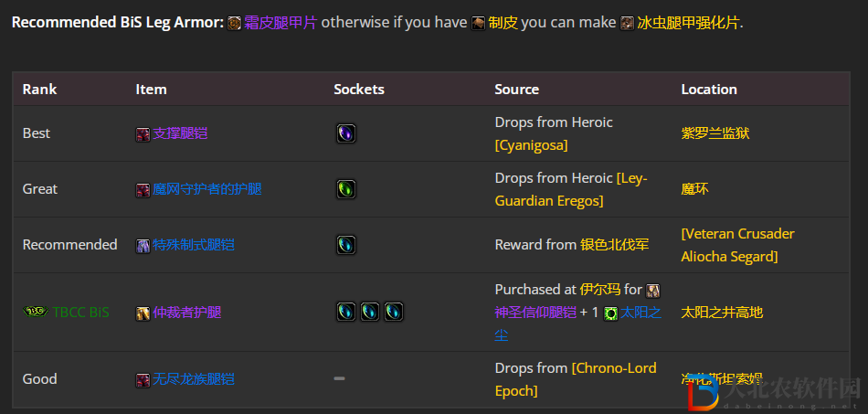
Task: Click the 无尽龙族腿铠 item icon
Action: click(143, 379)
